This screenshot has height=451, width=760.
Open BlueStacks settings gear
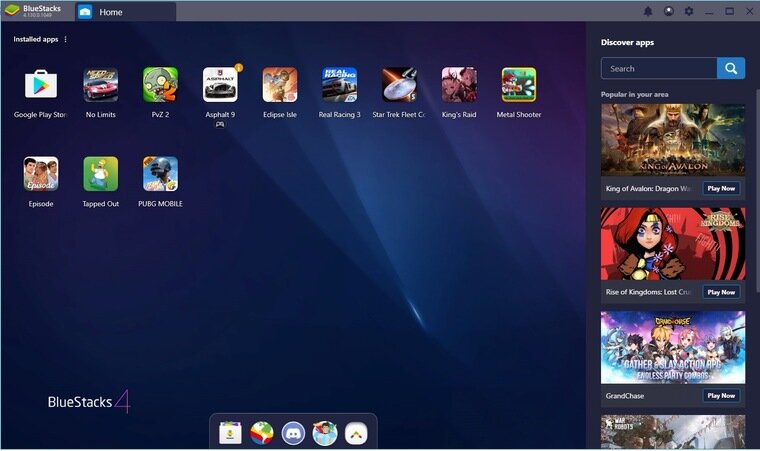(x=689, y=11)
